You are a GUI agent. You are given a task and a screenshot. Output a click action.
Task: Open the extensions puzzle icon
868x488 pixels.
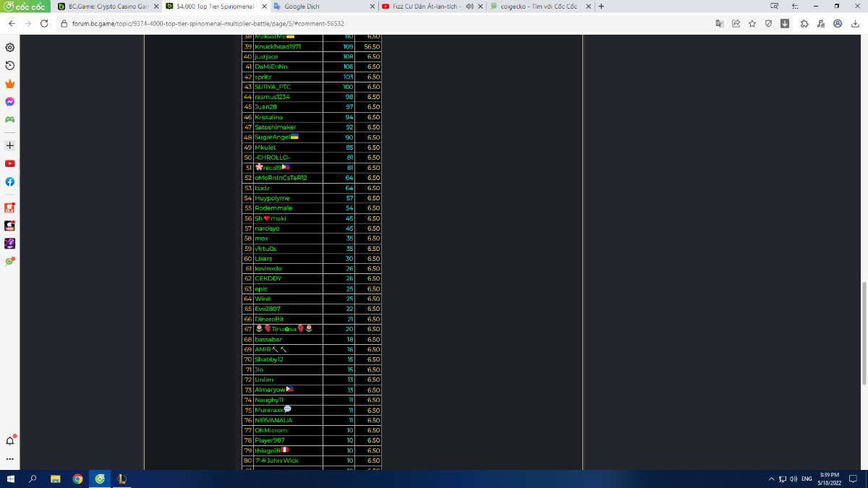pyautogui.click(x=804, y=23)
